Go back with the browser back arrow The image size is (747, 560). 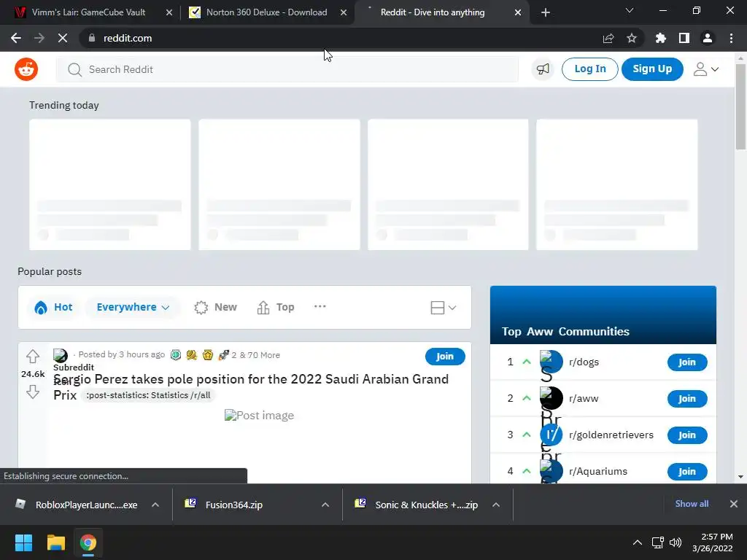(16, 38)
